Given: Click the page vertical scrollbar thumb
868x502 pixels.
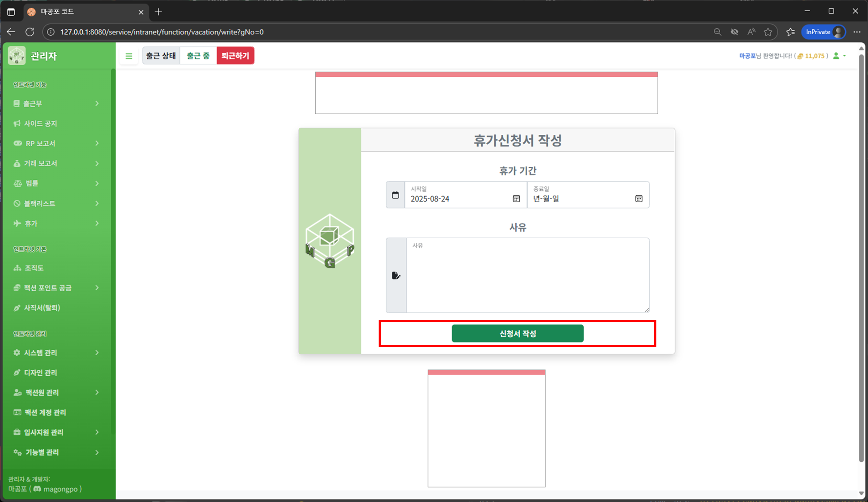Looking at the screenshot, I should (x=861, y=257).
